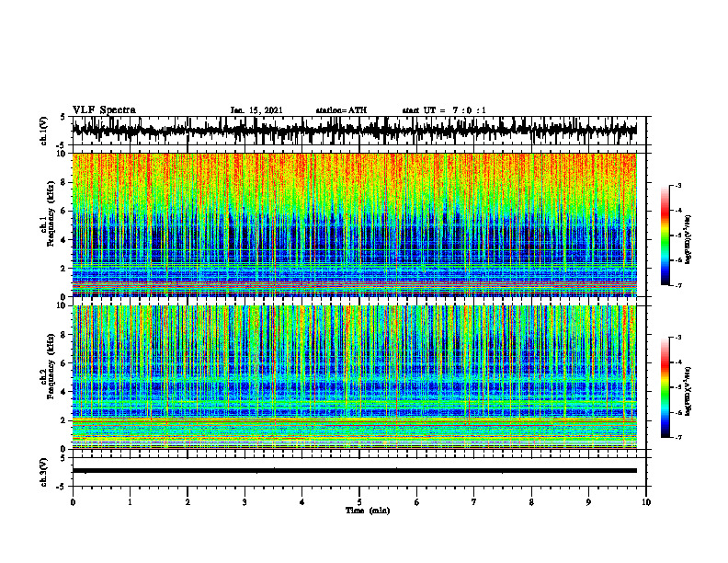
Task: Click the ch.1 spectrogram color scale bar
Action: (x=665, y=236)
